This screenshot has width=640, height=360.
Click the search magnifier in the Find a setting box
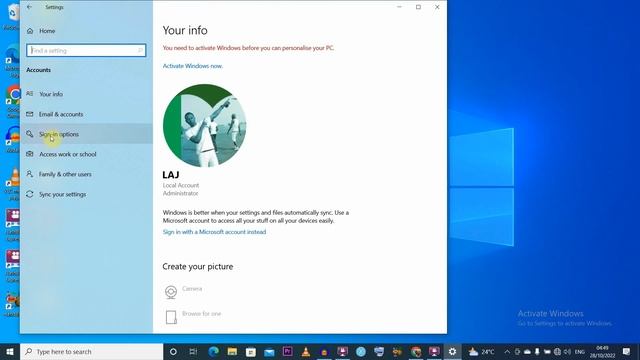click(x=140, y=51)
